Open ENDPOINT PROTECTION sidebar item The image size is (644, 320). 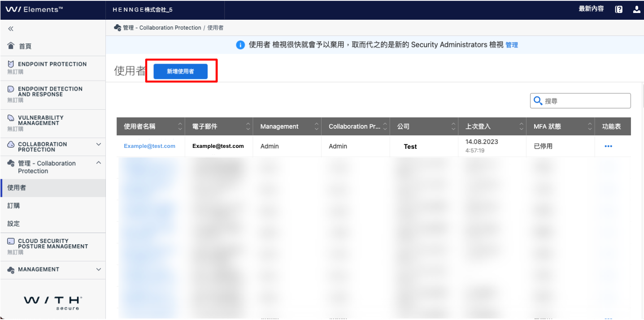point(53,68)
